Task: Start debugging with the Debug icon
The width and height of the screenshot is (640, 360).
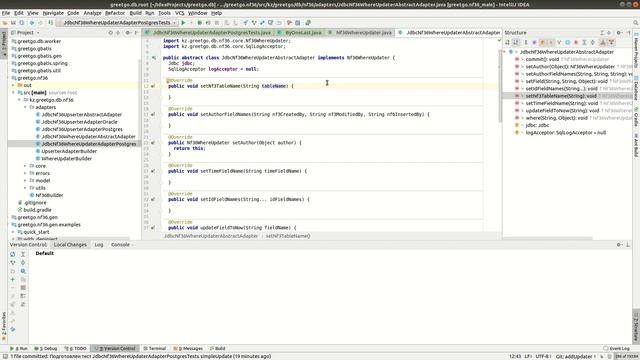Action: pos(200,23)
